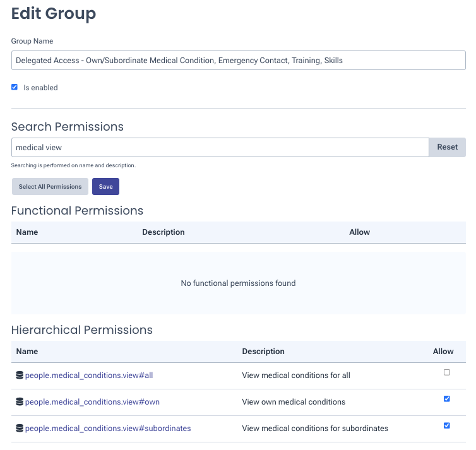Screen dimensions: 476x450
Task: Click Name header in Functional Permissions table
Action: pos(27,232)
